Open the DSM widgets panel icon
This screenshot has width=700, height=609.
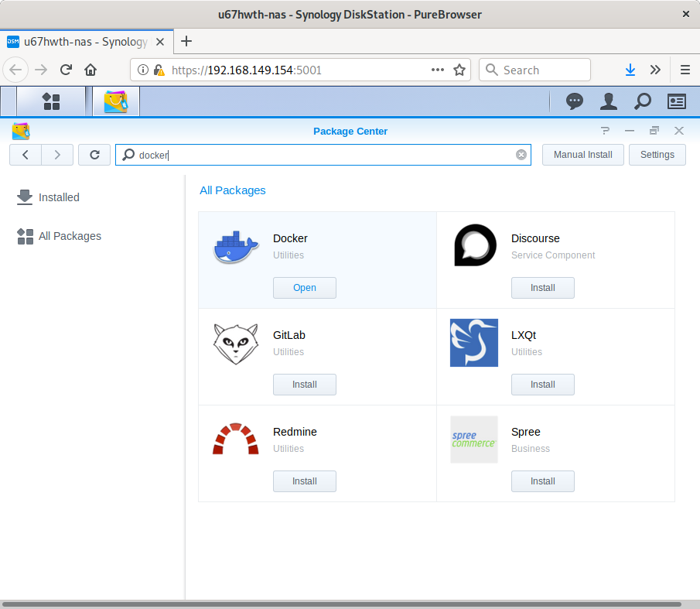click(x=676, y=101)
